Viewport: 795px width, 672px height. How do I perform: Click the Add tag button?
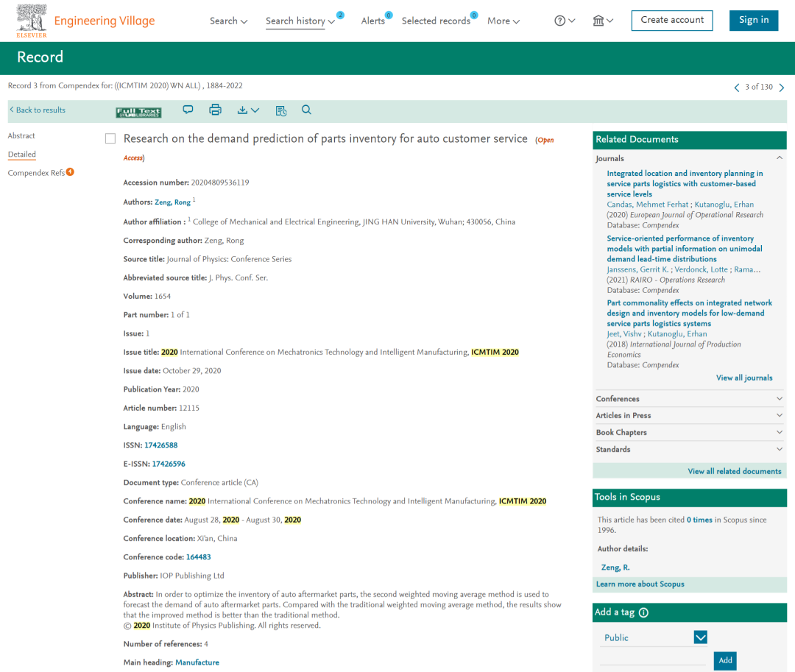[x=725, y=660]
